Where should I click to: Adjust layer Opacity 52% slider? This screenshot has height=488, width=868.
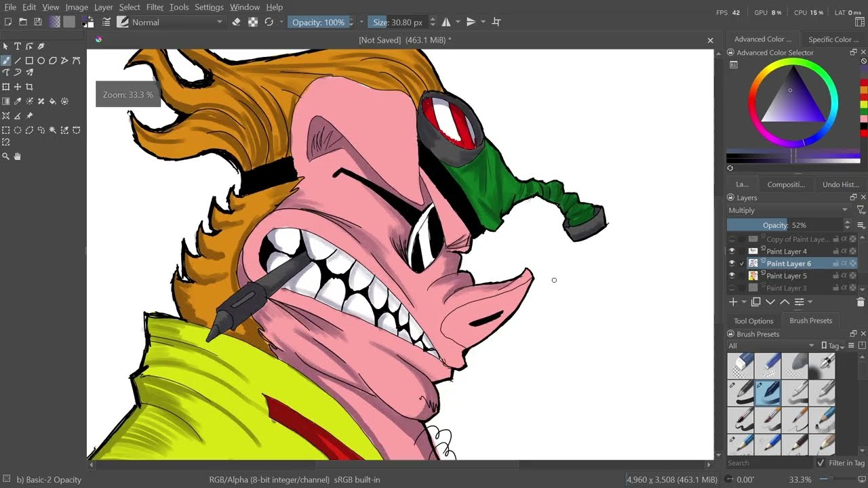[x=785, y=225]
